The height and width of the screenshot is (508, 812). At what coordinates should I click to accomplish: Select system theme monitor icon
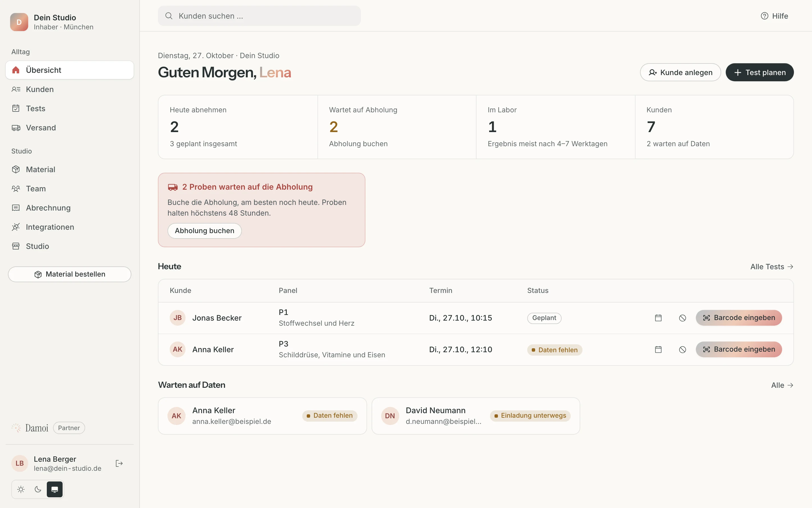point(55,489)
